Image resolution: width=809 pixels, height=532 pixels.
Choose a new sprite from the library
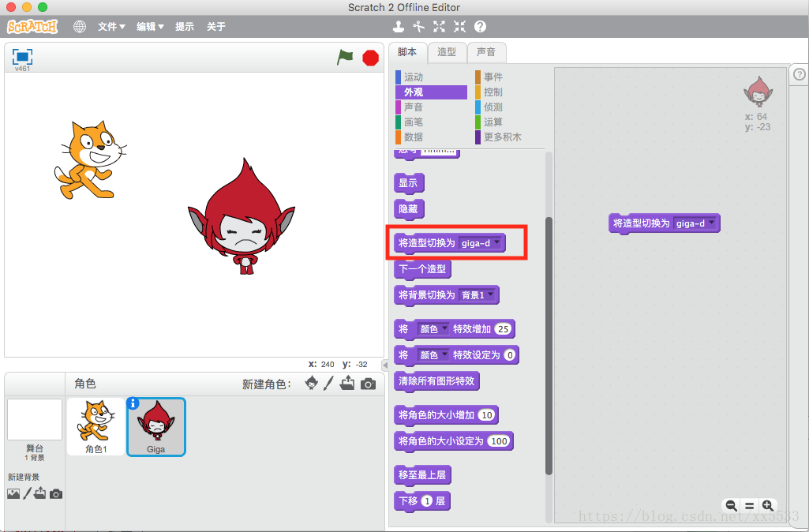[x=311, y=383]
